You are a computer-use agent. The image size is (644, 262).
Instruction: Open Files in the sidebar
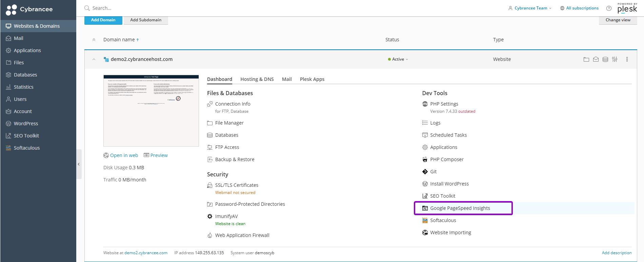point(38,63)
